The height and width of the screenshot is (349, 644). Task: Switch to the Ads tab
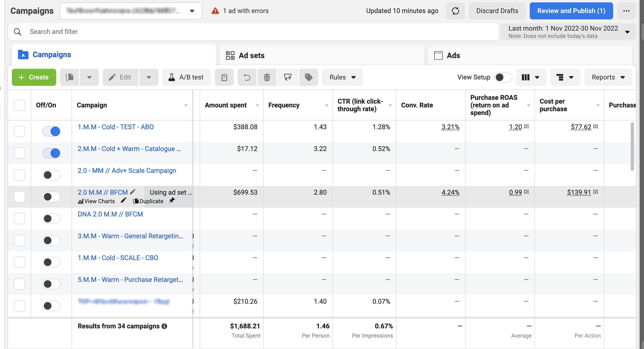453,55
